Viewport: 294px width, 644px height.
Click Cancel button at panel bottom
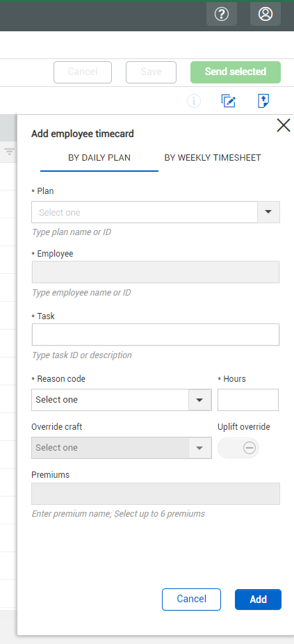point(191,599)
